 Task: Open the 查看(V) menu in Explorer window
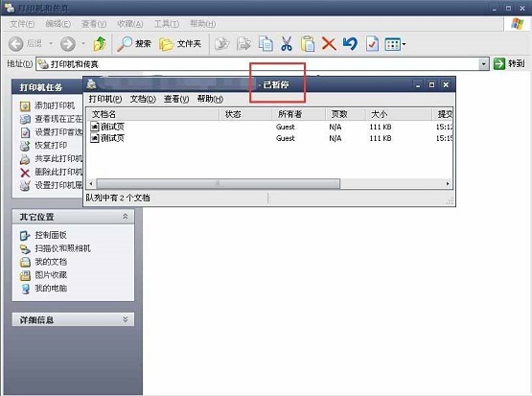tap(94, 24)
